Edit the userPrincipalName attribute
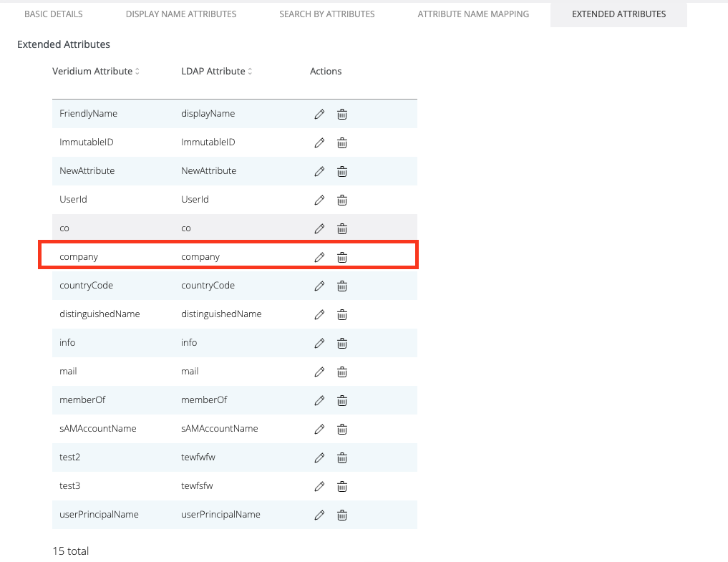Image resolution: width=728 pixels, height=562 pixels. tap(320, 515)
